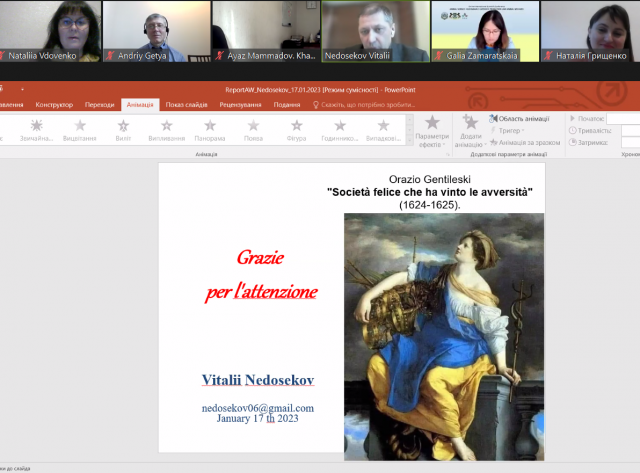This screenshot has height=473, width=640.
Task: Click per l'attenzione text on slide
Action: [261, 292]
